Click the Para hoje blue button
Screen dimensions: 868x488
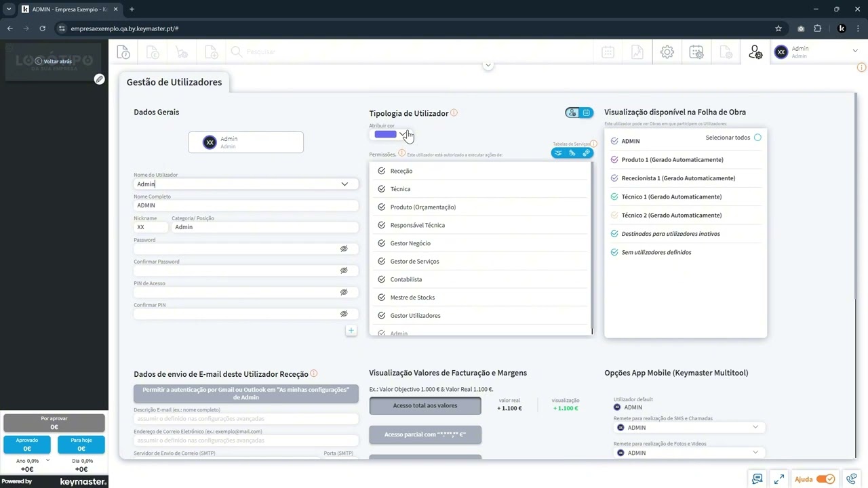pos(81,445)
